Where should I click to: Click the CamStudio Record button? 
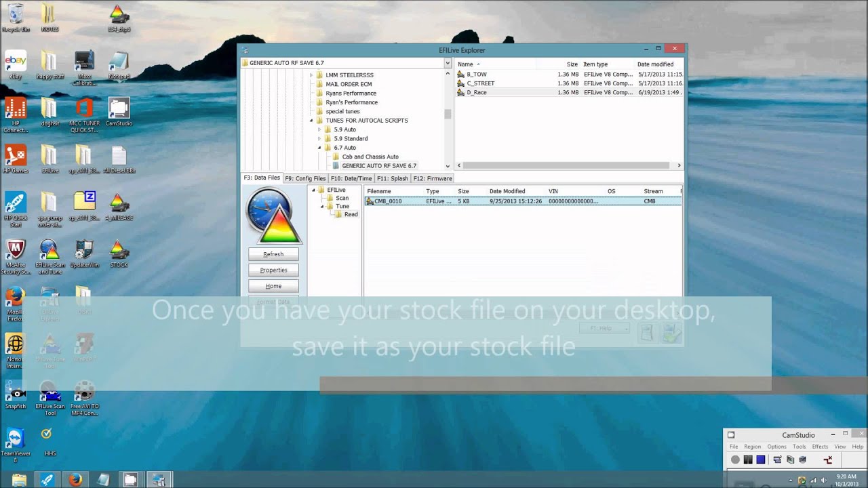coord(735,460)
